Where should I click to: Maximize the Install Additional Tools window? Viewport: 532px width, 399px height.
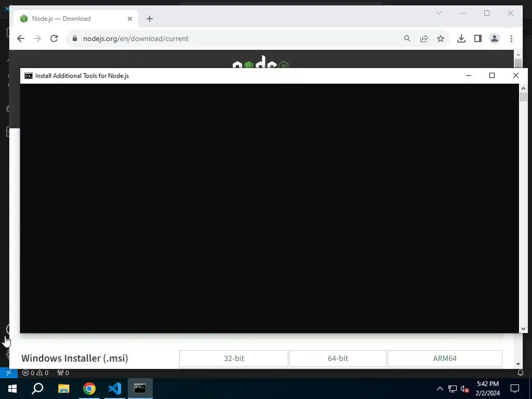492,75
